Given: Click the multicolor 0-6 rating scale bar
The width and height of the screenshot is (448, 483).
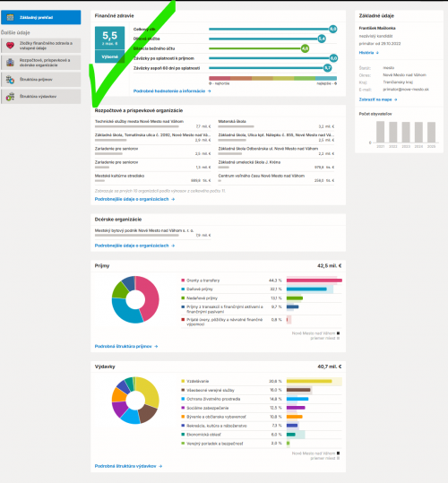Looking at the screenshot, I should click(x=272, y=79).
